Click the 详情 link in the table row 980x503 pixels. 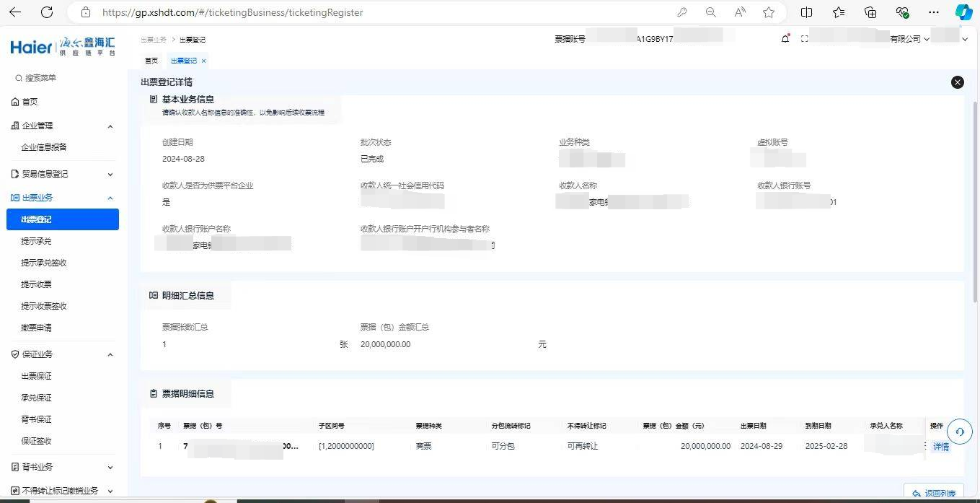pos(941,446)
